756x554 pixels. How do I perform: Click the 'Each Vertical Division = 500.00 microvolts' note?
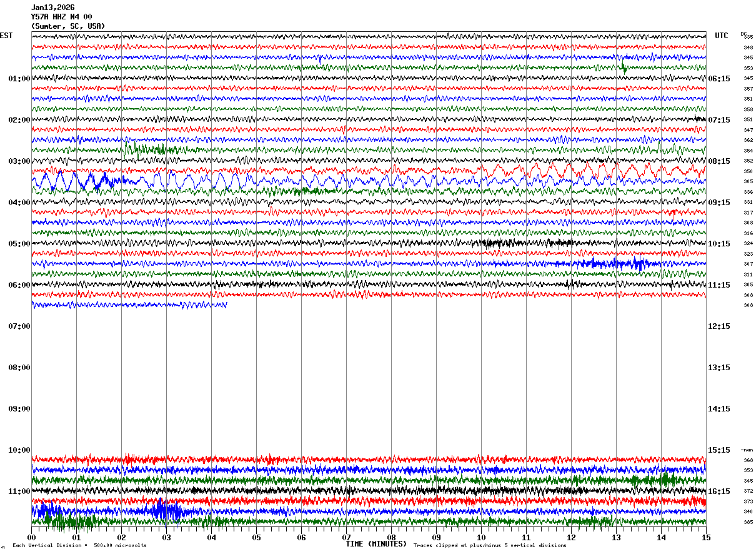point(80,545)
